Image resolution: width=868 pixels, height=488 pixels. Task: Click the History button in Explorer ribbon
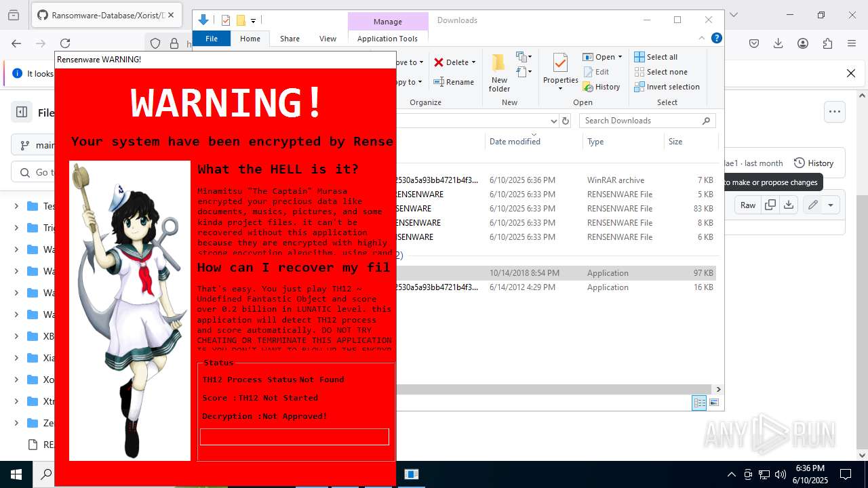[x=601, y=87]
